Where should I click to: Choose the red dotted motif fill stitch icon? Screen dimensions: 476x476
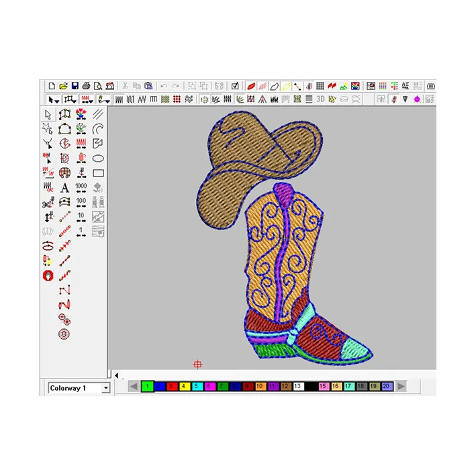(177, 99)
